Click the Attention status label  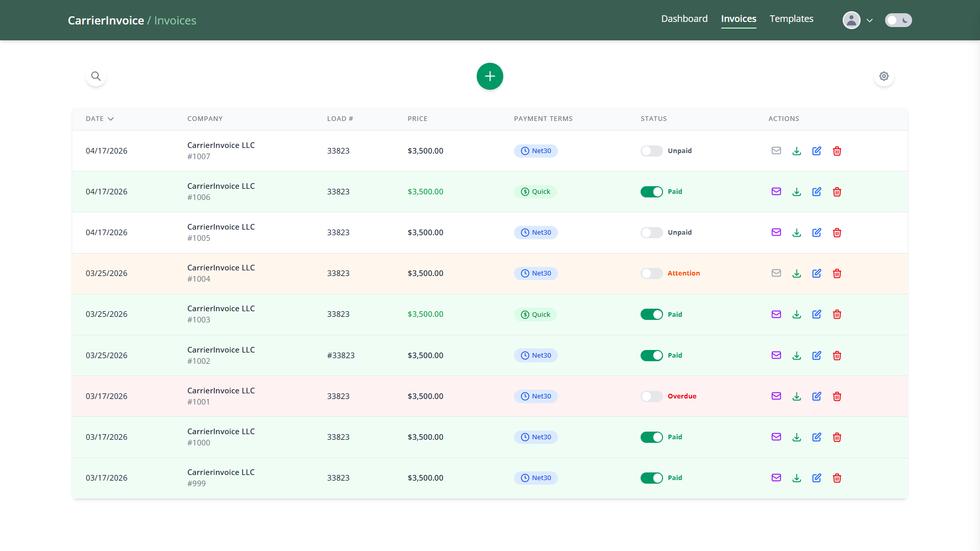(x=684, y=273)
